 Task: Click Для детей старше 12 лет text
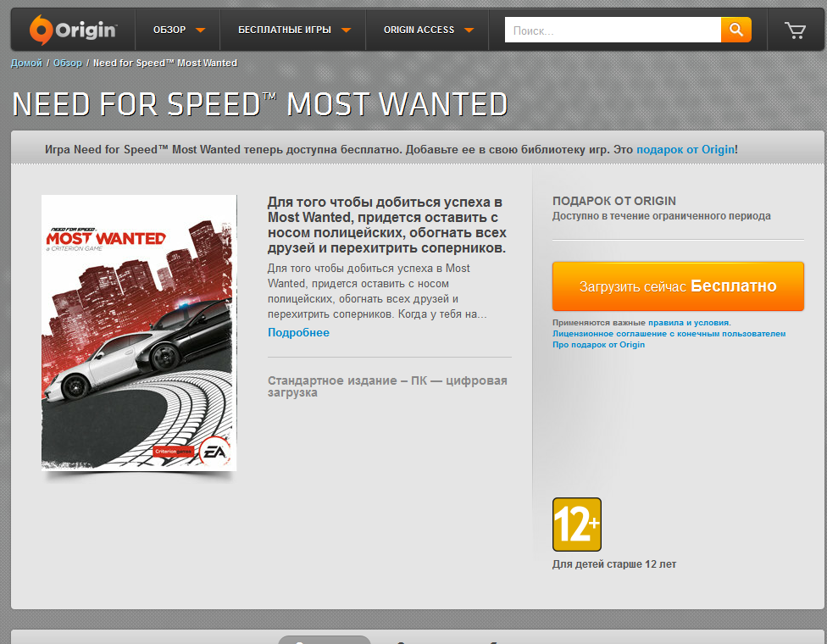coord(614,564)
